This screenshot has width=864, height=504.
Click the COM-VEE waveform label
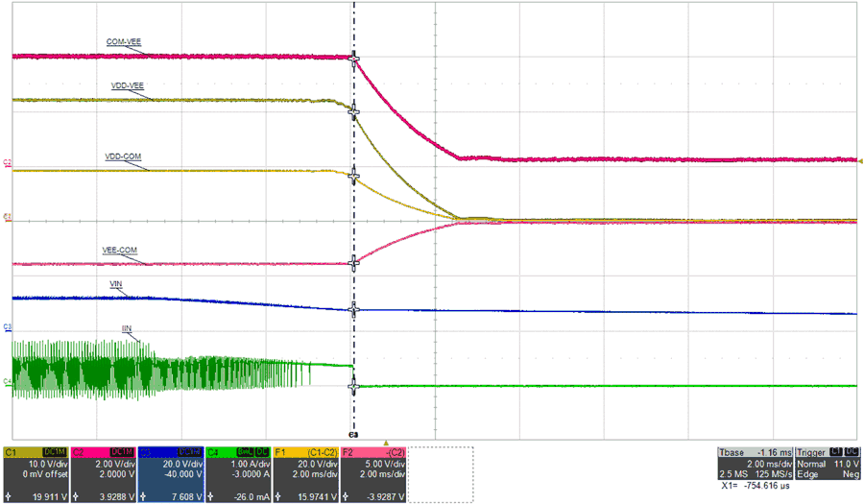pos(124,42)
